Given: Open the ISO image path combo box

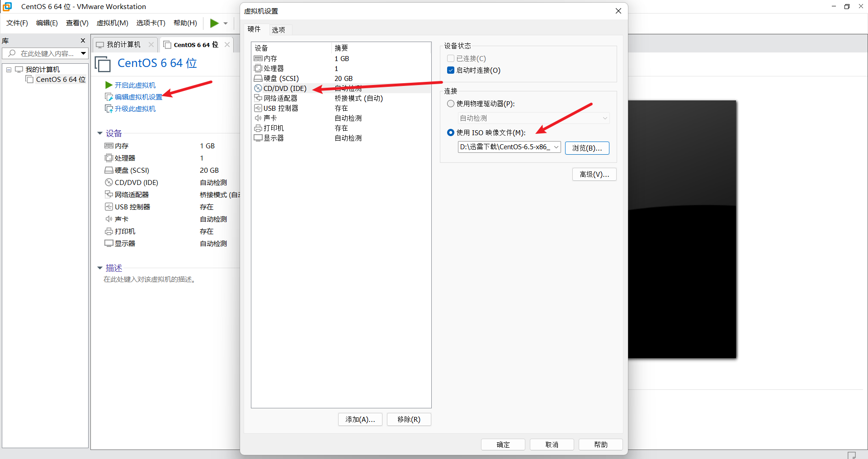Looking at the screenshot, I should (x=509, y=147).
